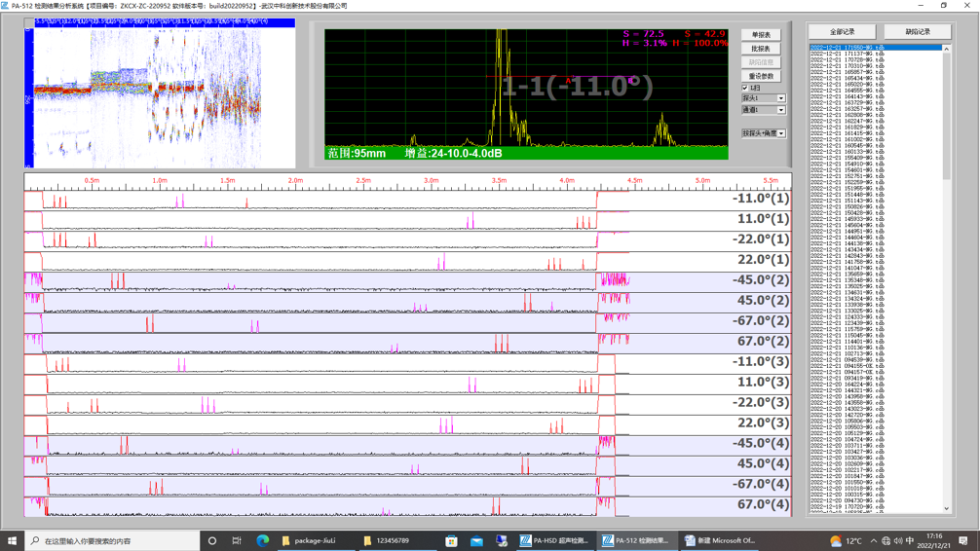Select the 67.0°(4) channel strip
This screenshot has height=551, width=980.
coord(407,506)
